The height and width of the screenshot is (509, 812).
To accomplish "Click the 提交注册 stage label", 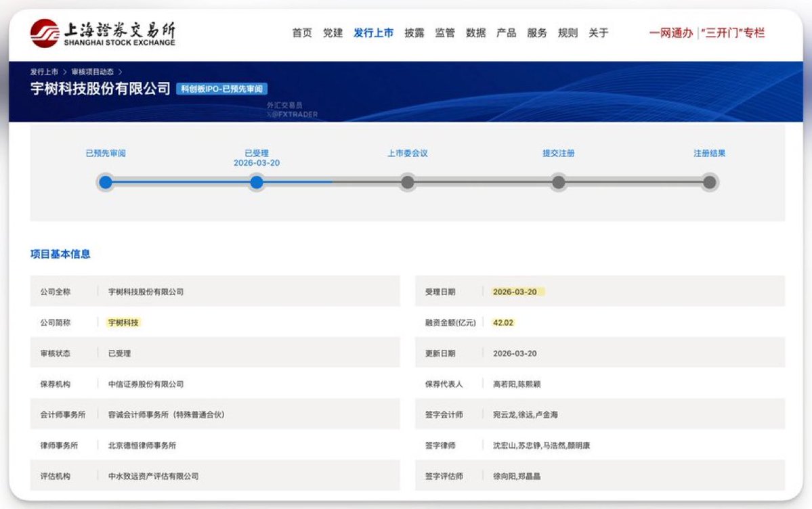I will [558, 153].
